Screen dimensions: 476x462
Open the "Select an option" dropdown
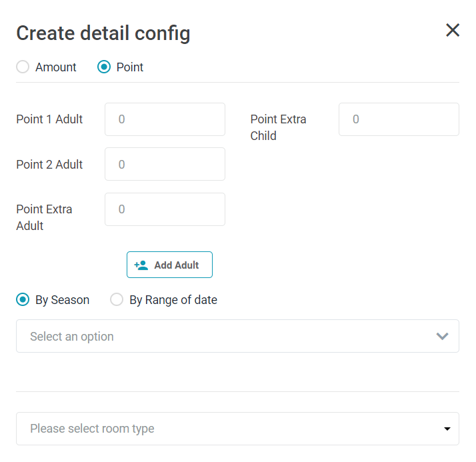227,336
